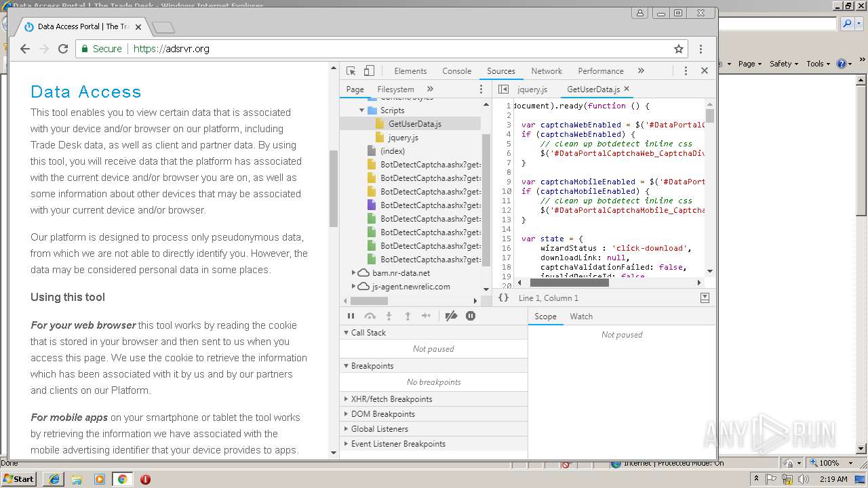Click the Step out of current function icon
868x488 pixels.
click(408, 316)
